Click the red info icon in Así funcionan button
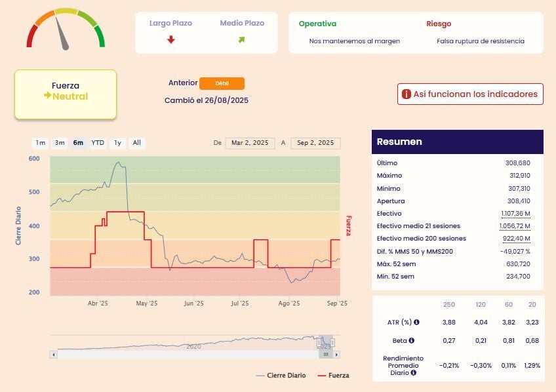 click(407, 94)
